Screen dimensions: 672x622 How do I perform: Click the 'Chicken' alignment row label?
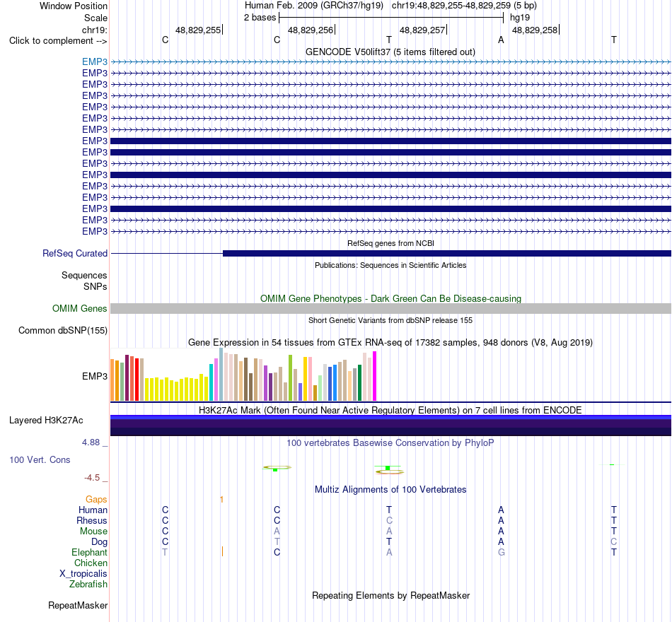click(91, 563)
